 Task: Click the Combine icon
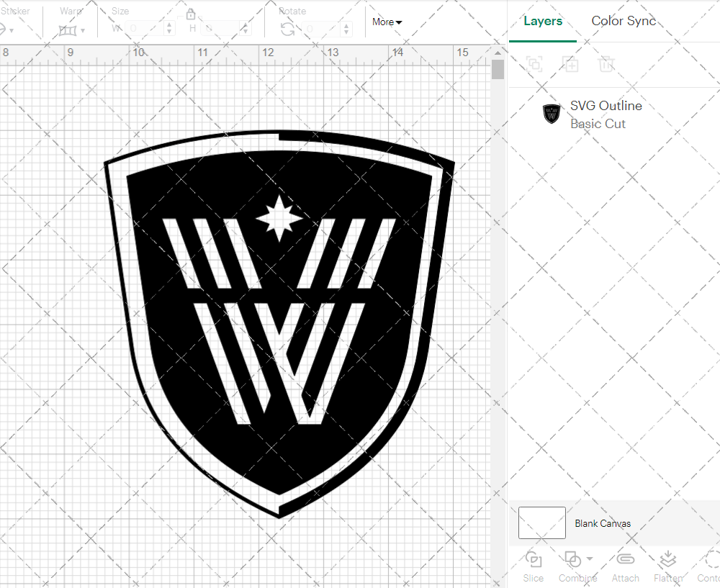tap(571, 560)
